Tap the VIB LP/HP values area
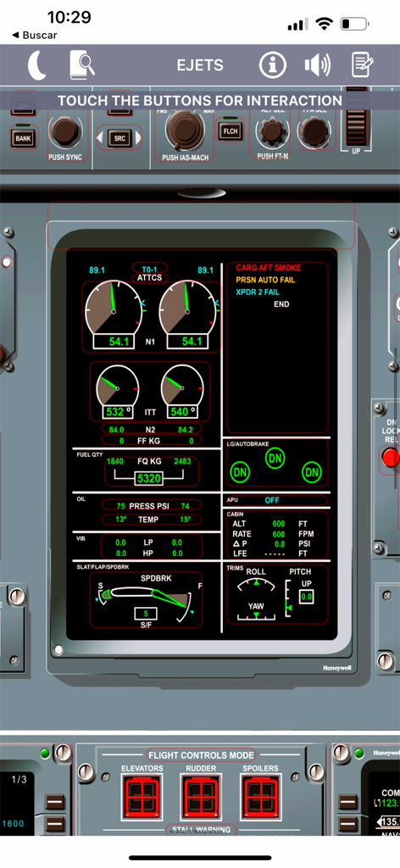Image resolution: width=400 pixels, height=868 pixels. [x=152, y=548]
